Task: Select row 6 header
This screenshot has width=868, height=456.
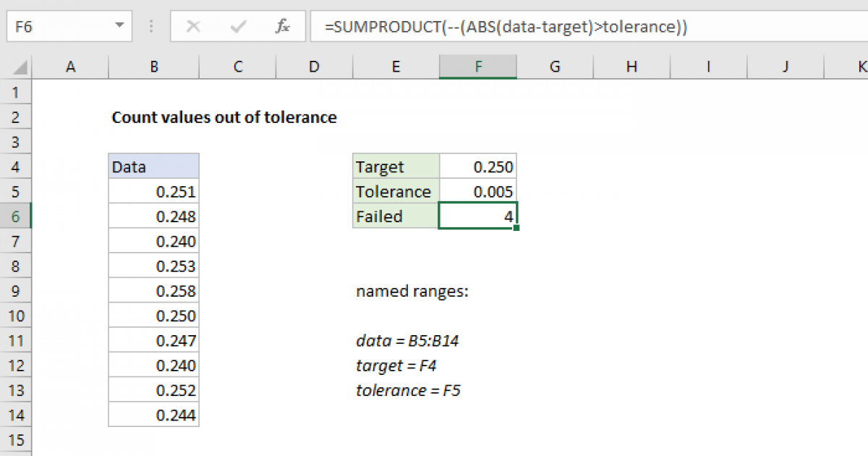Action: click(17, 216)
